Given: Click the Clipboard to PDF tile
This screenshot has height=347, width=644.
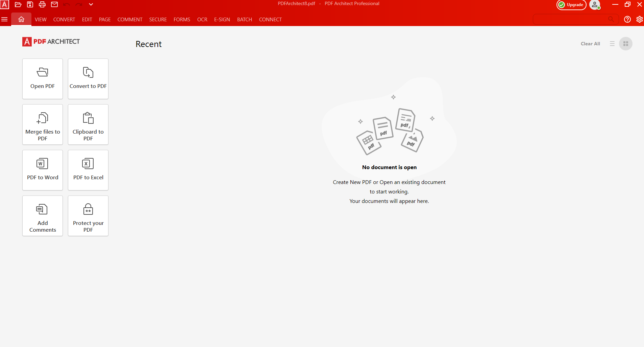Looking at the screenshot, I should pyautogui.click(x=88, y=124).
